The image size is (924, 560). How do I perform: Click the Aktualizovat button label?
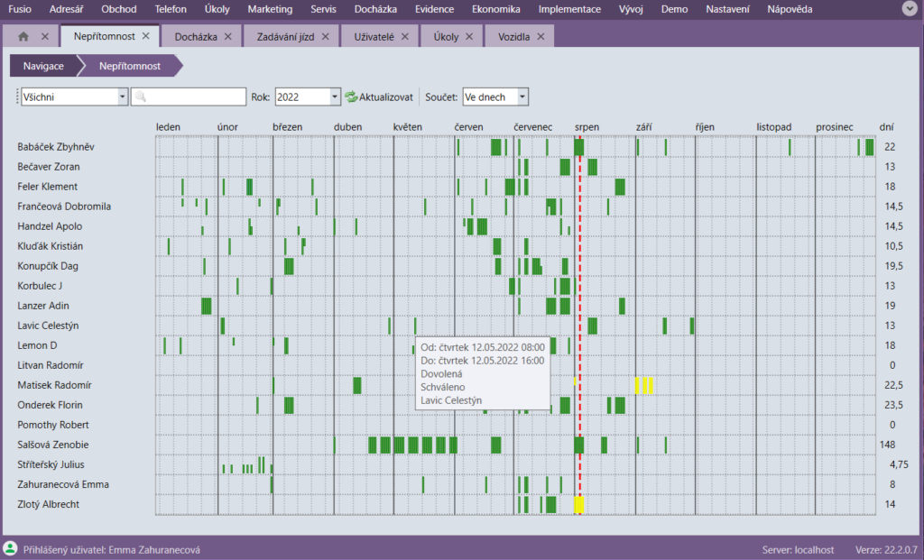(385, 97)
